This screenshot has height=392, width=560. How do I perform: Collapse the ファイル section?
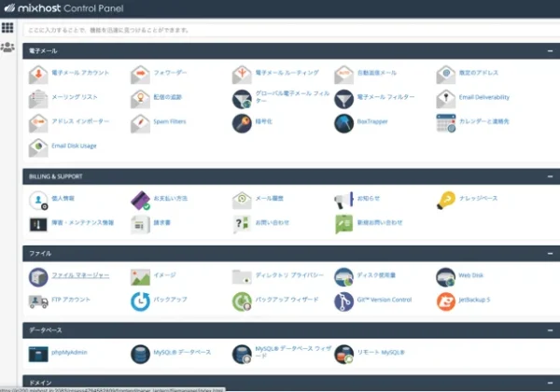pos(550,254)
